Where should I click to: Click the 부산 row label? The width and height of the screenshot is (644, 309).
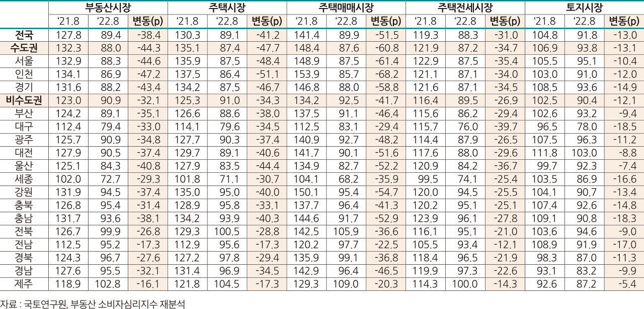(x=24, y=114)
